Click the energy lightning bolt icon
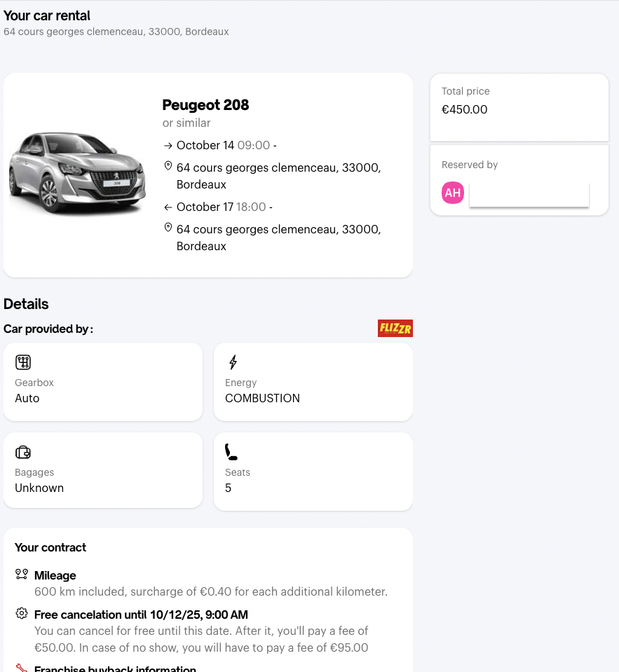The image size is (619, 672). point(233,362)
